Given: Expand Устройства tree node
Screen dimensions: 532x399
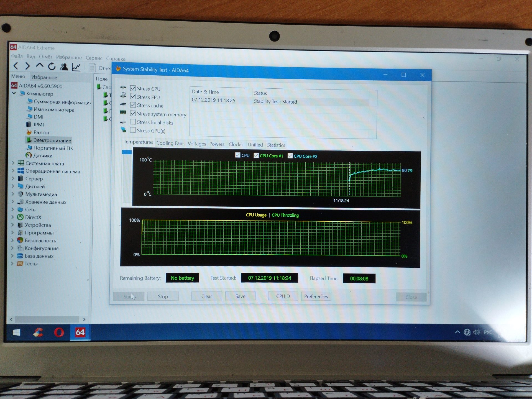Looking at the screenshot, I should tap(12, 225).
